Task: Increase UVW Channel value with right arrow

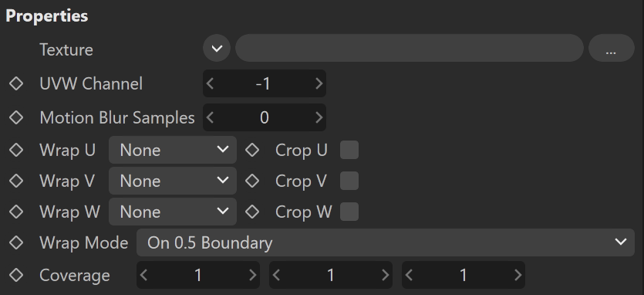Action: coord(319,83)
